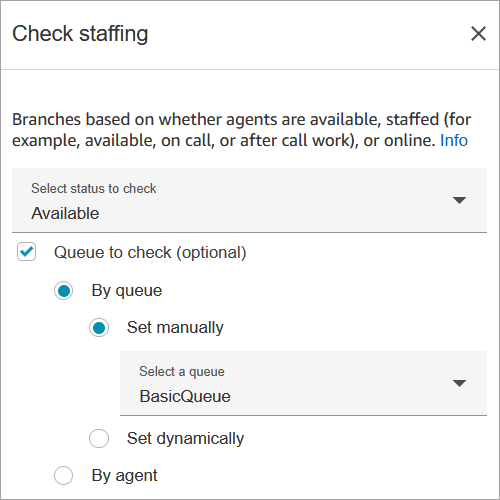
Task: Click the Available status value
Action: coord(65,213)
